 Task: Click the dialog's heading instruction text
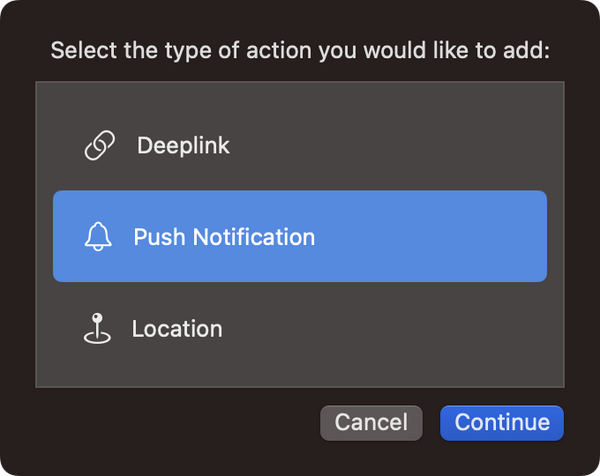tap(300, 50)
